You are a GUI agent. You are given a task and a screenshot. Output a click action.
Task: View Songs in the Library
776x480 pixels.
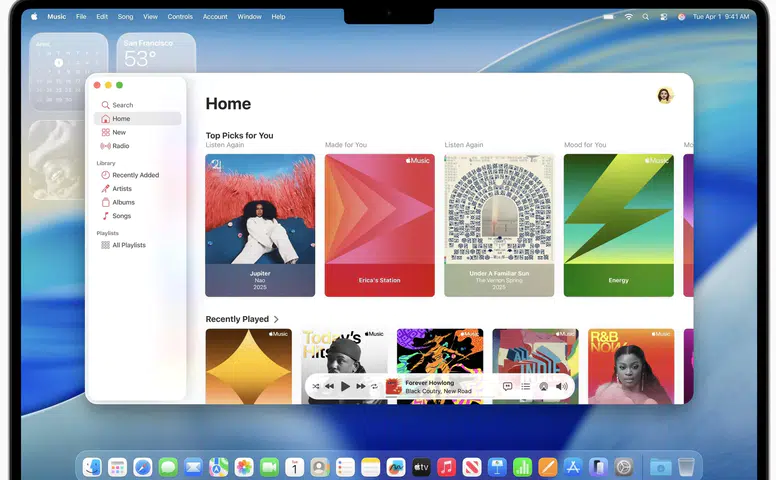pos(116,216)
